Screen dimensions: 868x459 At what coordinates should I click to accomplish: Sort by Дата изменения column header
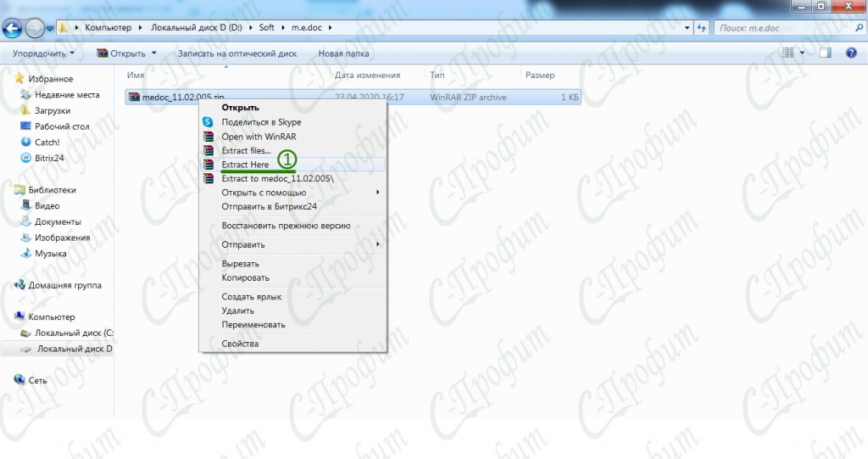(x=367, y=75)
